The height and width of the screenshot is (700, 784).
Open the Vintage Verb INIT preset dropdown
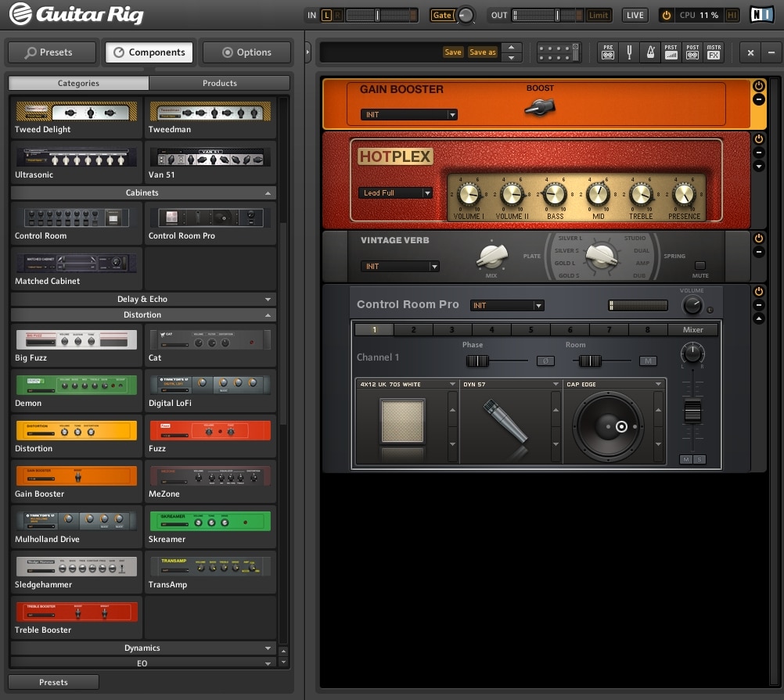click(x=400, y=266)
